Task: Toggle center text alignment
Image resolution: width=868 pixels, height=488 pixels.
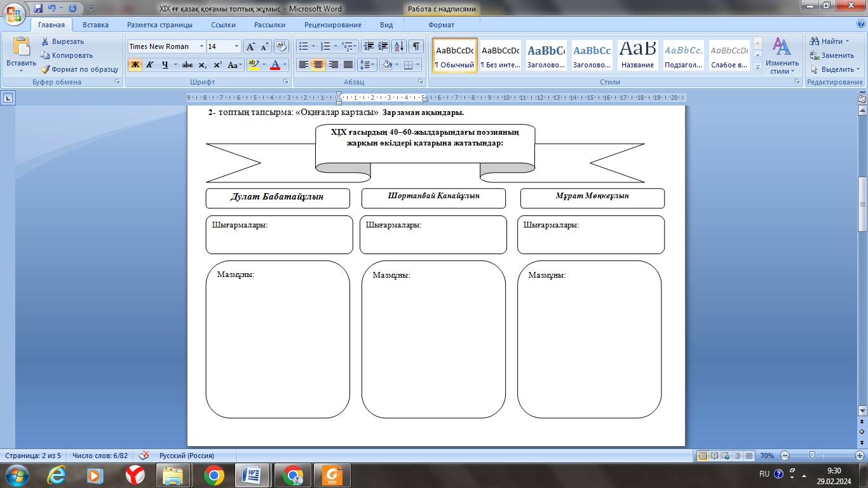Action: [x=318, y=65]
